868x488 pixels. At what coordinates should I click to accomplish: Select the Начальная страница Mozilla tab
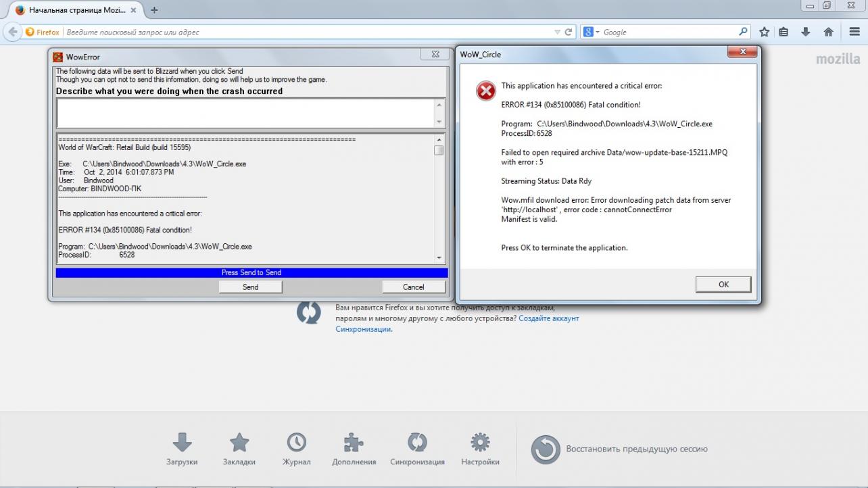(x=76, y=10)
